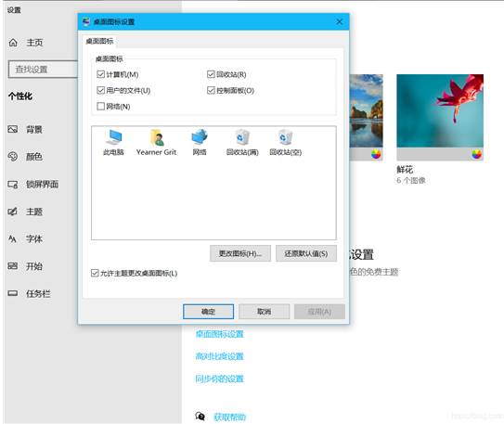
Task: Click the color wheel badge on 鲜花 theme
Action: click(x=476, y=155)
